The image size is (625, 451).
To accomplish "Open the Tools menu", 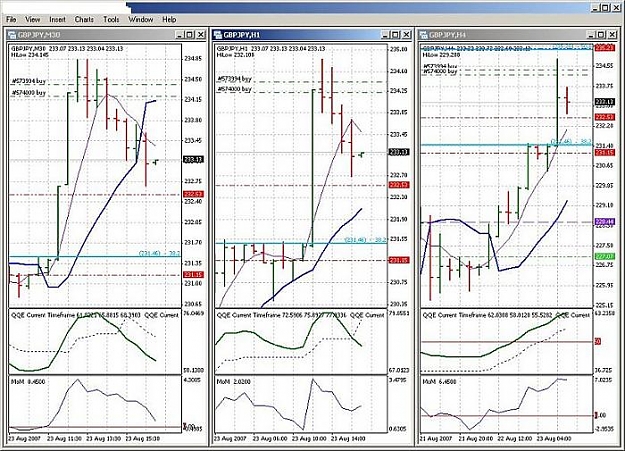I will click(111, 20).
